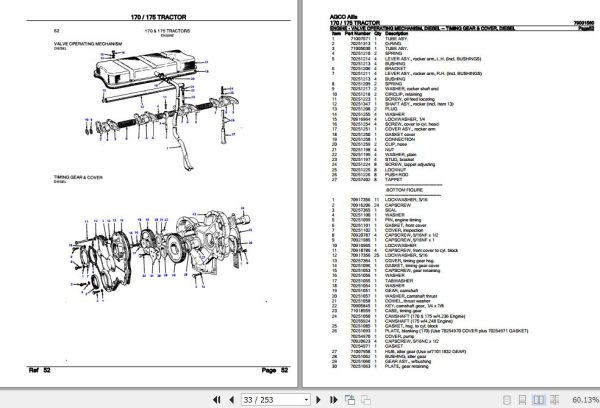Click the 'Part Number' column header
The image size is (600, 408).
click(x=358, y=34)
